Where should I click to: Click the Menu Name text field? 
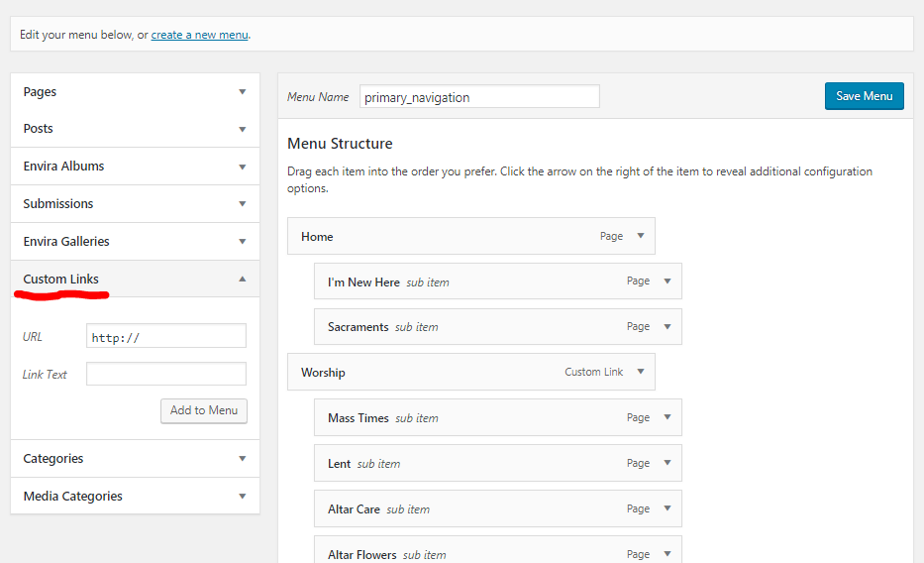[479, 97]
